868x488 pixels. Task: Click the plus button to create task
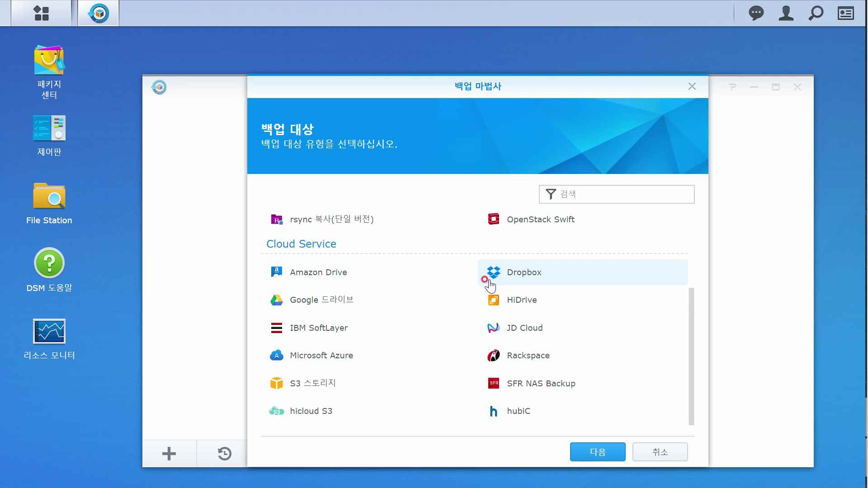pyautogui.click(x=169, y=454)
